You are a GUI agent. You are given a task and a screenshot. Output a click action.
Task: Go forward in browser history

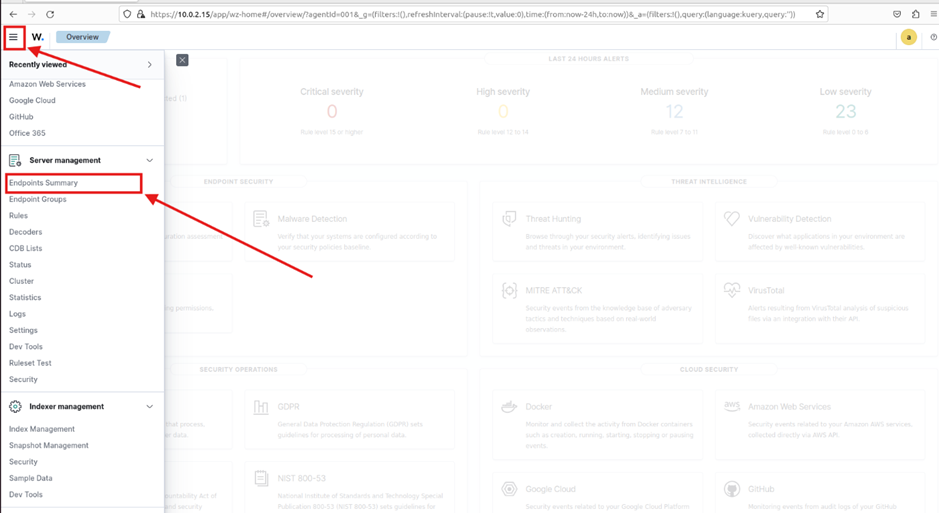click(32, 14)
